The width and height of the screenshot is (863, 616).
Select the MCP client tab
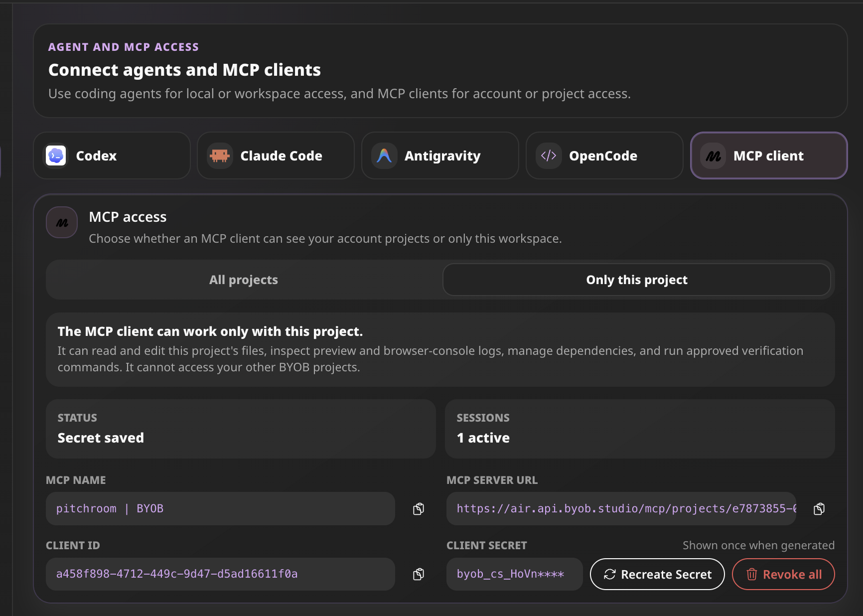pyautogui.click(x=769, y=155)
